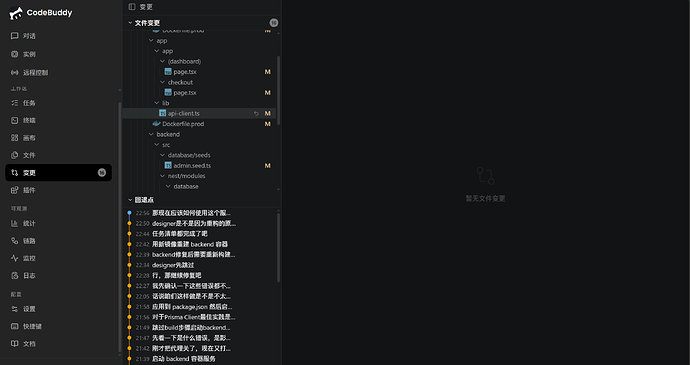Open page.tsx under the (dashboard) folder
This screenshot has height=365, width=690.
[x=199, y=72]
